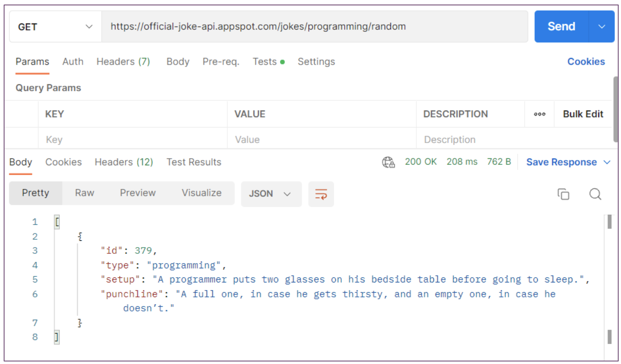The height and width of the screenshot is (364, 621).
Task: Select the Raw view
Action: 84,193
